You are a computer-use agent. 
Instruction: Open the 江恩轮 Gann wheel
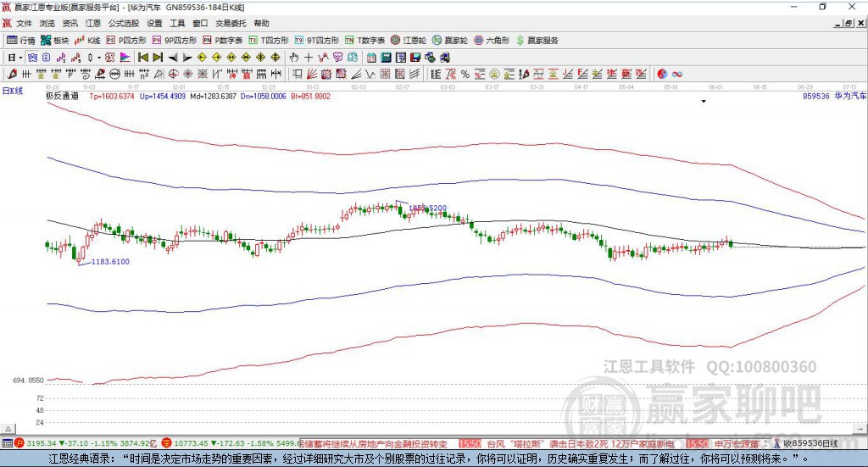pos(409,41)
